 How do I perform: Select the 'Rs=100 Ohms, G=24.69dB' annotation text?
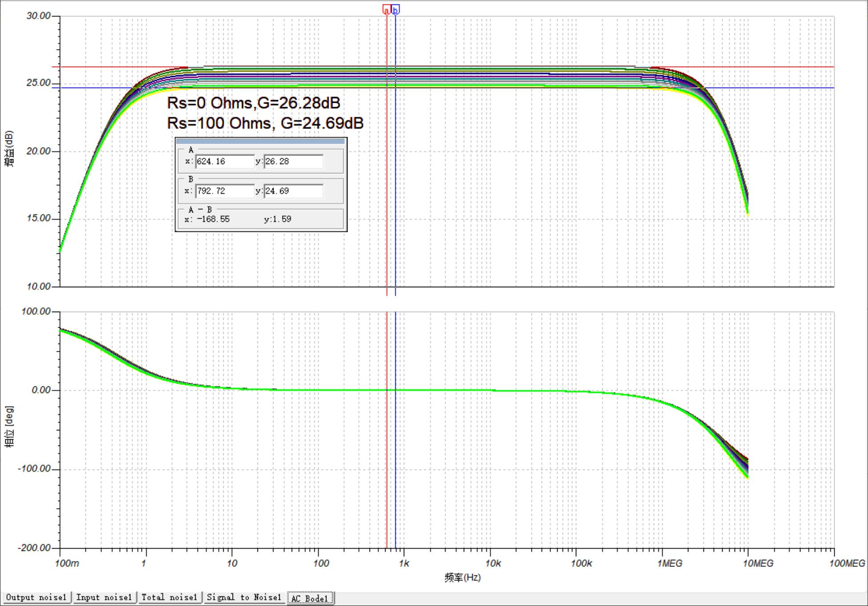pos(265,123)
